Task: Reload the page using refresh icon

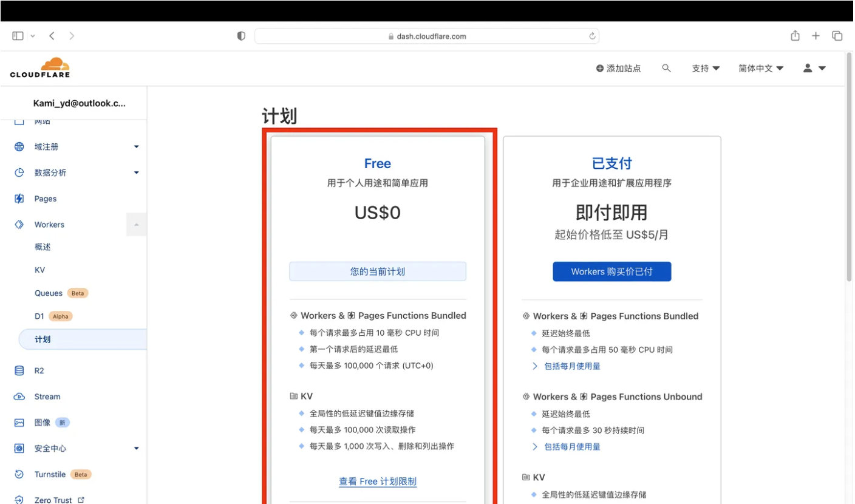Action: coord(592,36)
